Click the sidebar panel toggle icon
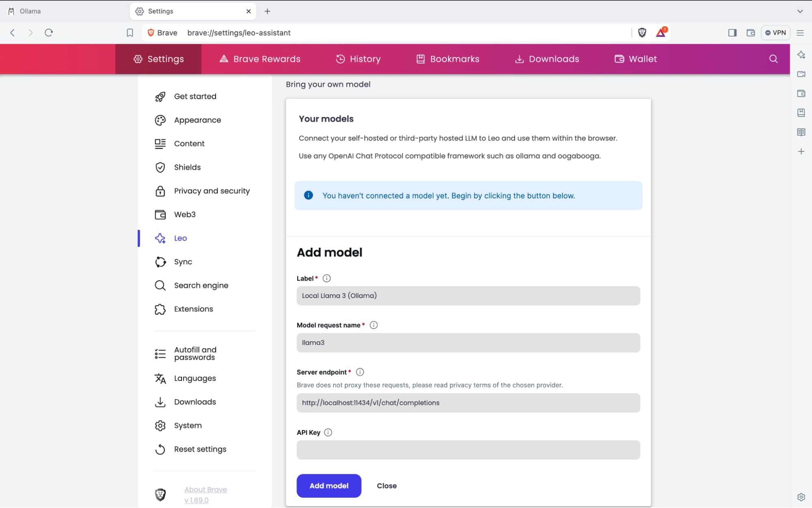 [x=732, y=32]
